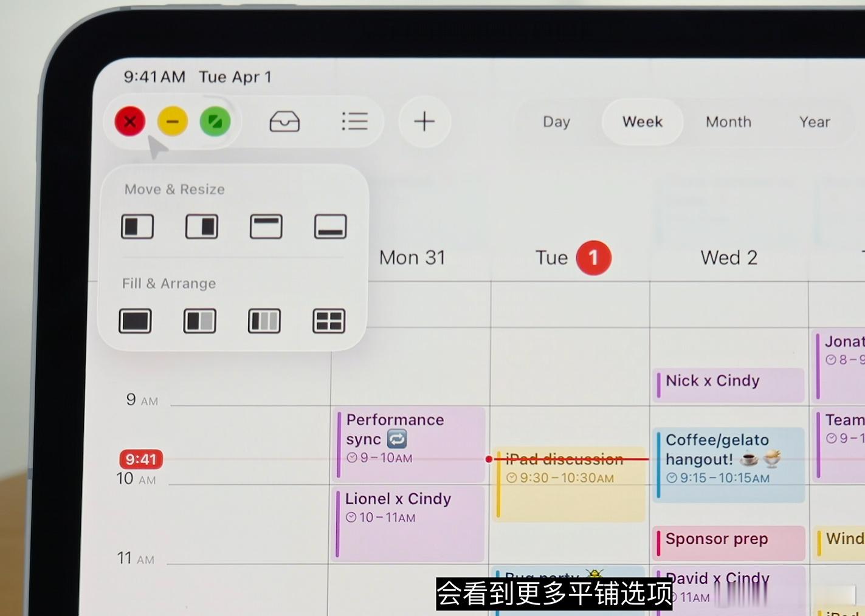Click the 9:41 current time marker
The height and width of the screenshot is (616, 865).
141,459
